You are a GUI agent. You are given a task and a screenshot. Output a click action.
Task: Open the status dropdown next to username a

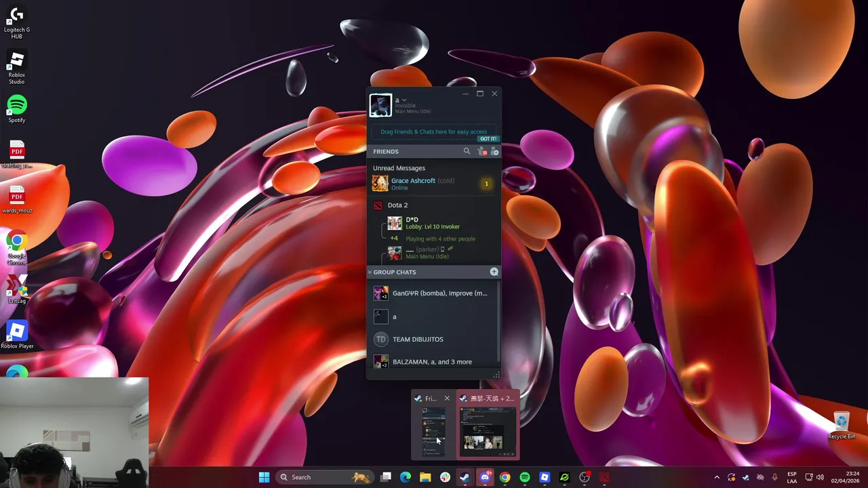[x=404, y=100]
